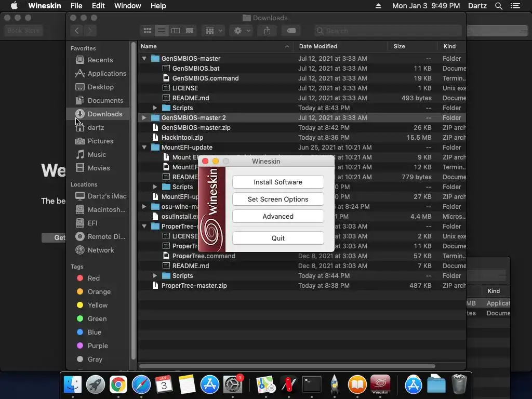This screenshot has height=399, width=532.
Task: Switch Finder to gallery view
Action: click(x=190, y=31)
